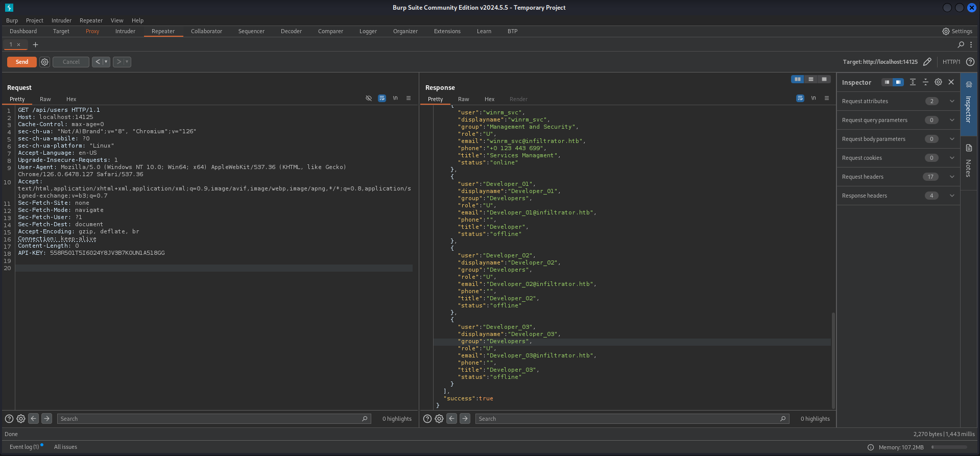Open the Notes side panel icon
Screen dimensions: 980x456
[969, 148]
